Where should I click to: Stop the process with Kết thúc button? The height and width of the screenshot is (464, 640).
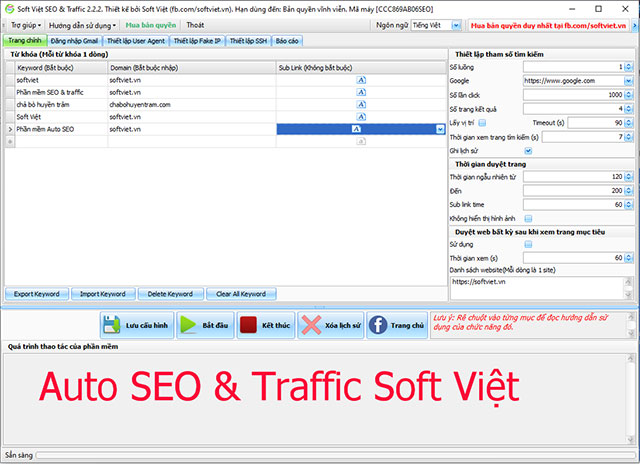(x=266, y=325)
